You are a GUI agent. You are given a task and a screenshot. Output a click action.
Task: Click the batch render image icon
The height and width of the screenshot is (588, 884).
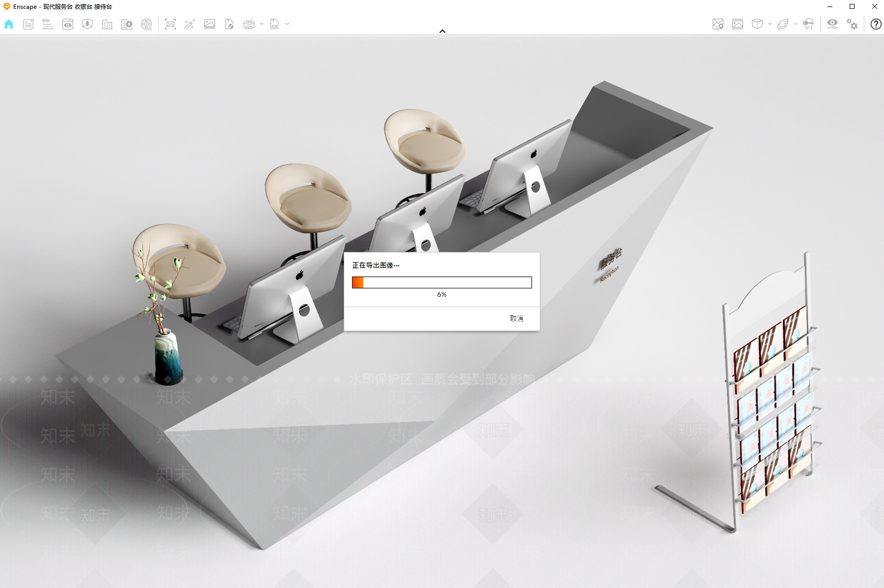(x=209, y=24)
